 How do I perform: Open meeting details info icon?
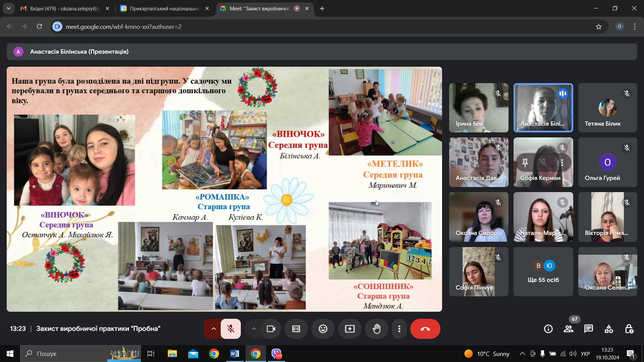point(548,329)
